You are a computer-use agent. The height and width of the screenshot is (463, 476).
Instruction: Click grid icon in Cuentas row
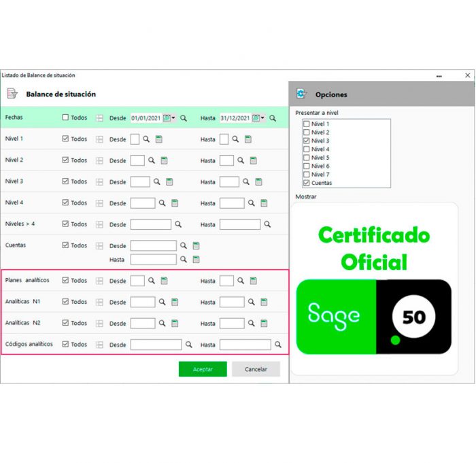(x=99, y=245)
